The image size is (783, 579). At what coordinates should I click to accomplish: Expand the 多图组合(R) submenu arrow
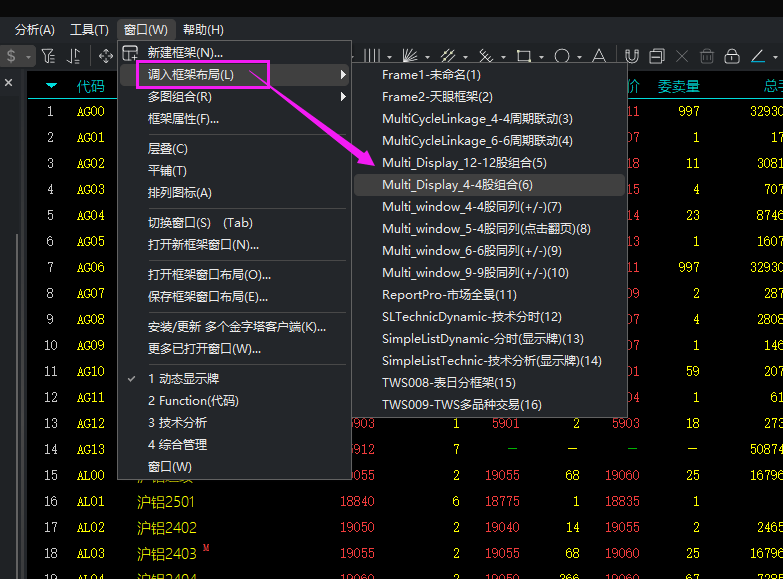click(343, 96)
